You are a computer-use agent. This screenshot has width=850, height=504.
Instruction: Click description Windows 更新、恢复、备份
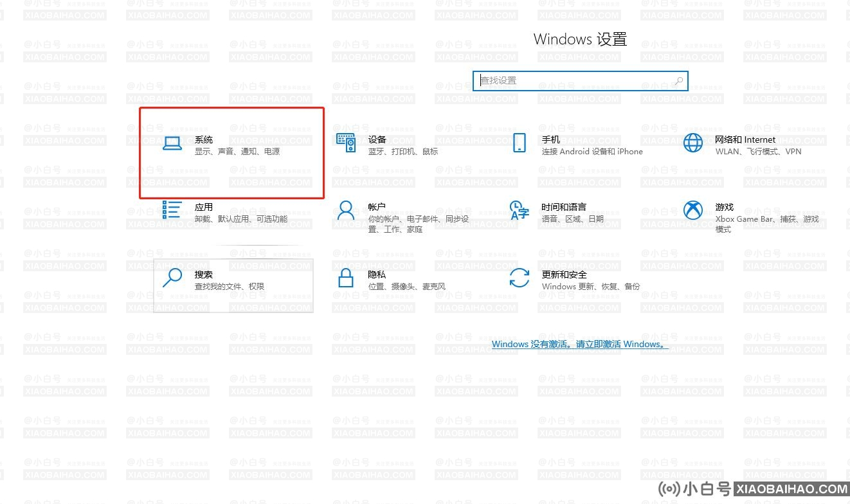tap(591, 287)
